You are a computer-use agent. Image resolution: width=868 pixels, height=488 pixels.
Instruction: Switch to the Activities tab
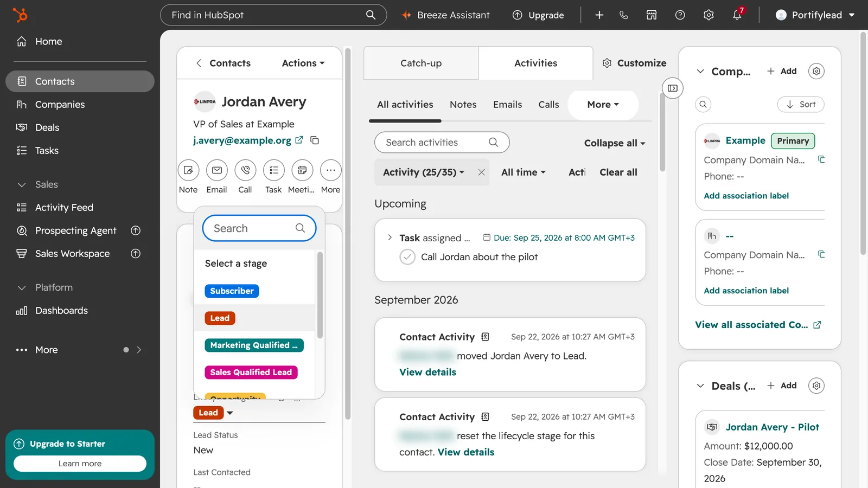point(535,63)
